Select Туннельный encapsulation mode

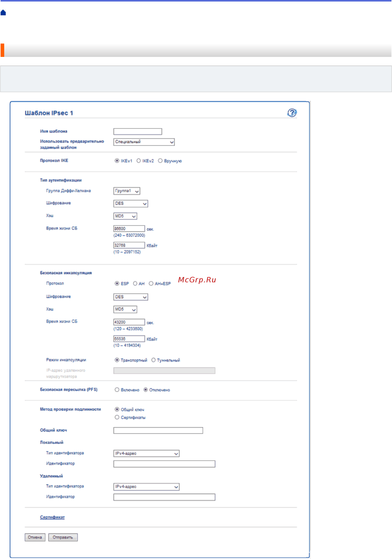(154, 360)
